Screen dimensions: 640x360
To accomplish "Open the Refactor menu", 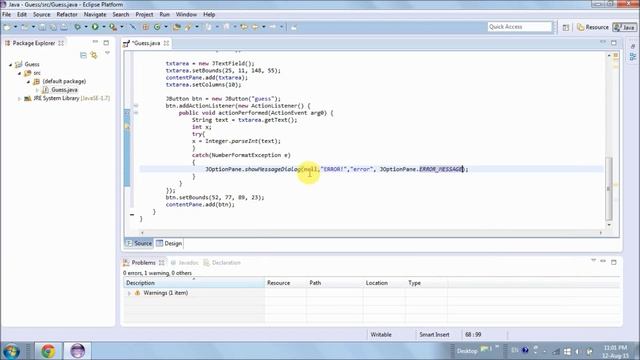I will click(x=67, y=14).
